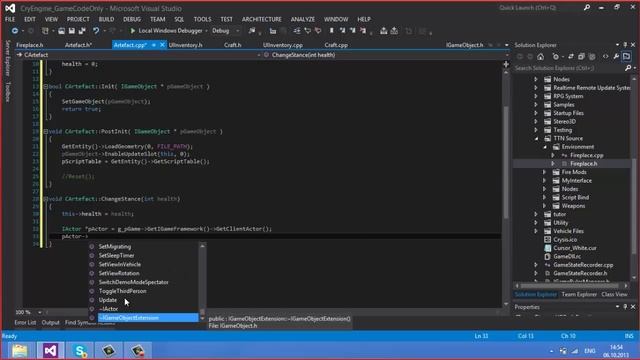
Task: Open the Toolbox side tab
Action: 7,92
